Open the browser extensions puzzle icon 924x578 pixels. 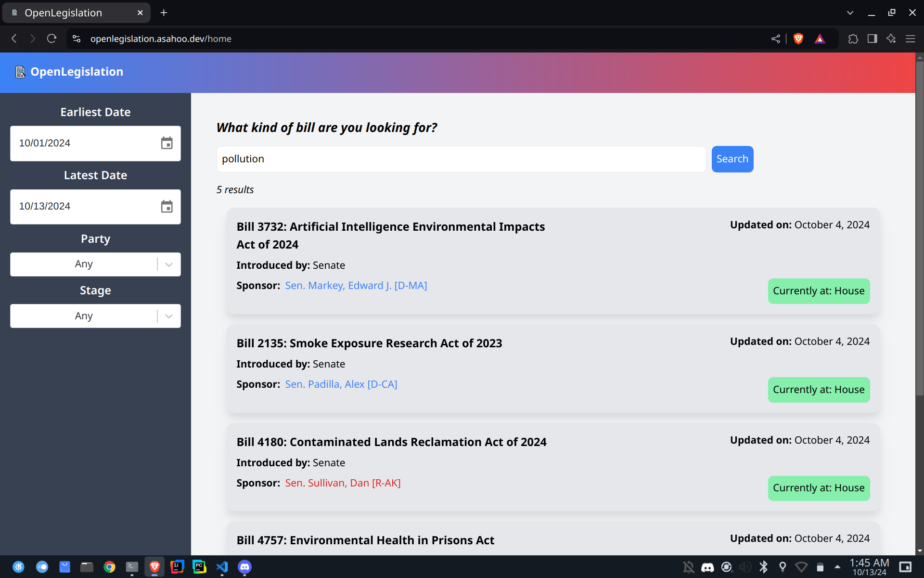pyautogui.click(x=853, y=39)
